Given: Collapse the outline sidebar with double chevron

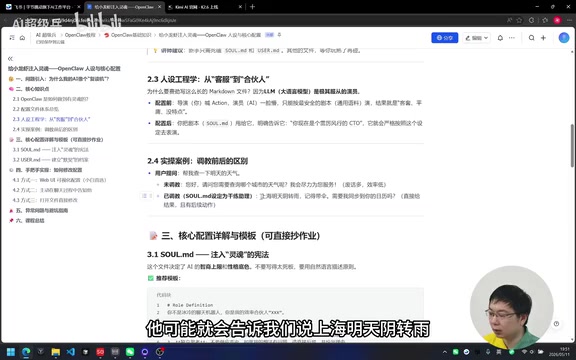Looking at the screenshot, I should [10, 58].
